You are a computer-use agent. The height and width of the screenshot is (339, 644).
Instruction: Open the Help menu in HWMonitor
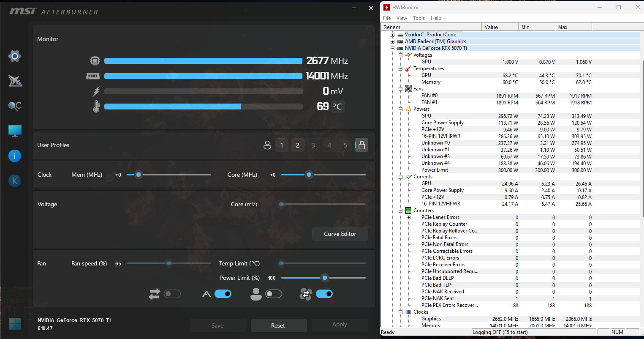(436, 18)
